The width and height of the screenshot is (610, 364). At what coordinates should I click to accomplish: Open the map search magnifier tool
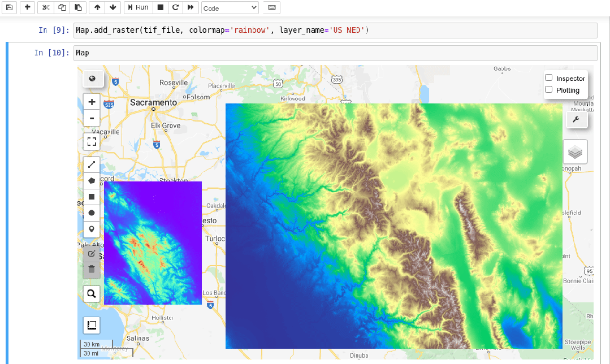92,293
